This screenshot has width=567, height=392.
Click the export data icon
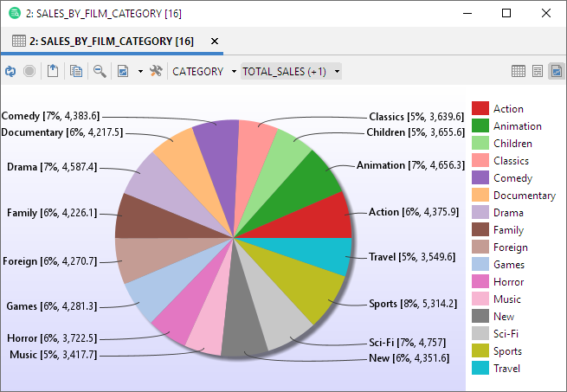point(53,72)
